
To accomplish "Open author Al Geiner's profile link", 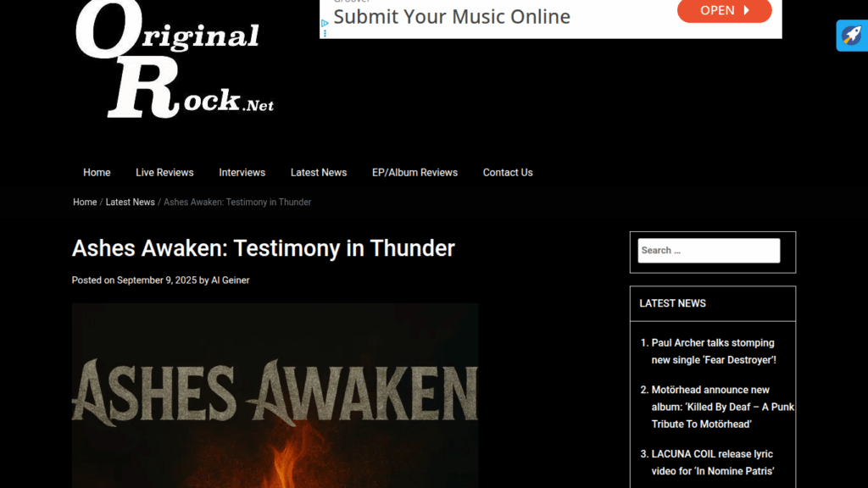I will point(231,280).
